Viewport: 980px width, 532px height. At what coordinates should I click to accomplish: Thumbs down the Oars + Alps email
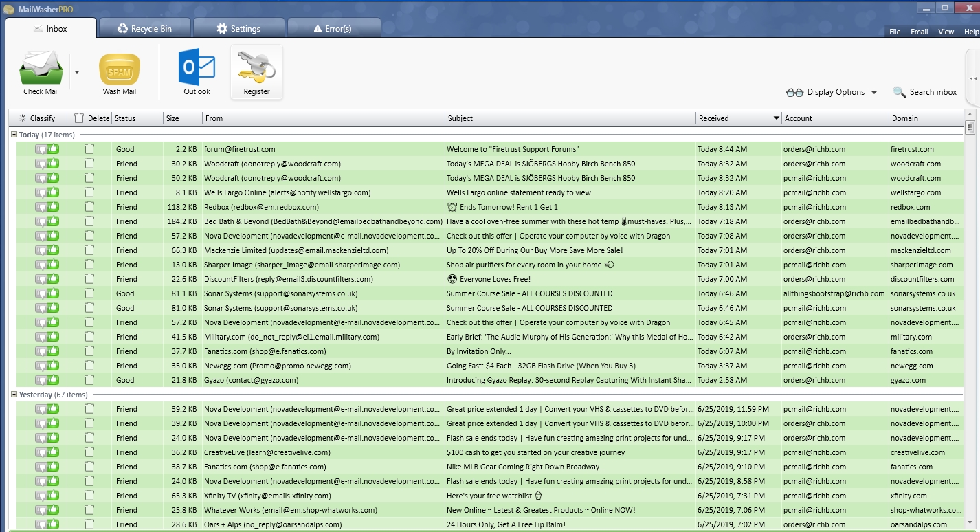(x=41, y=524)
